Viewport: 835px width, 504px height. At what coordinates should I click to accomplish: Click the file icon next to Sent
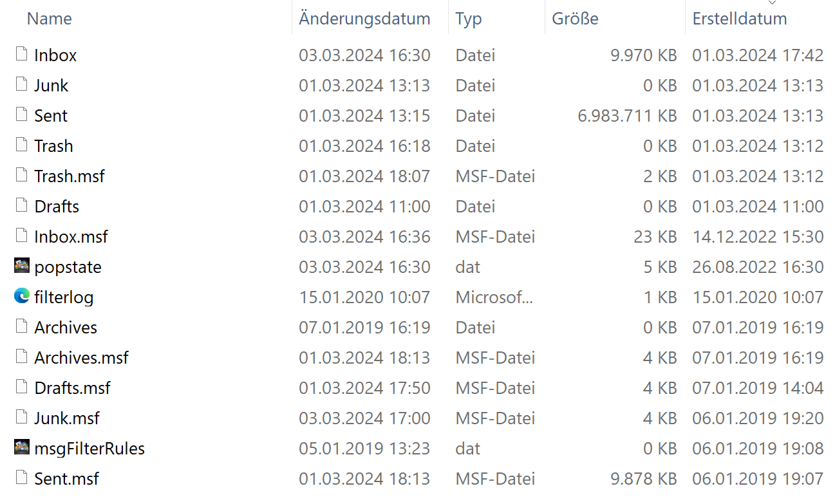[x=22, y=115]
